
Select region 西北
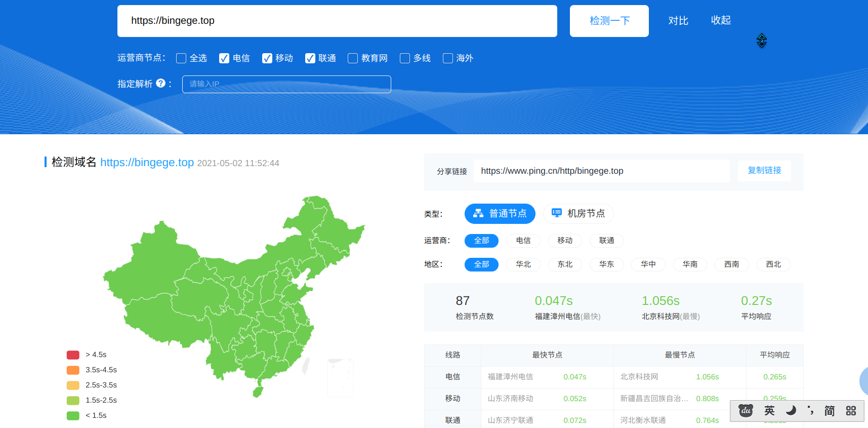coord(773,264)
